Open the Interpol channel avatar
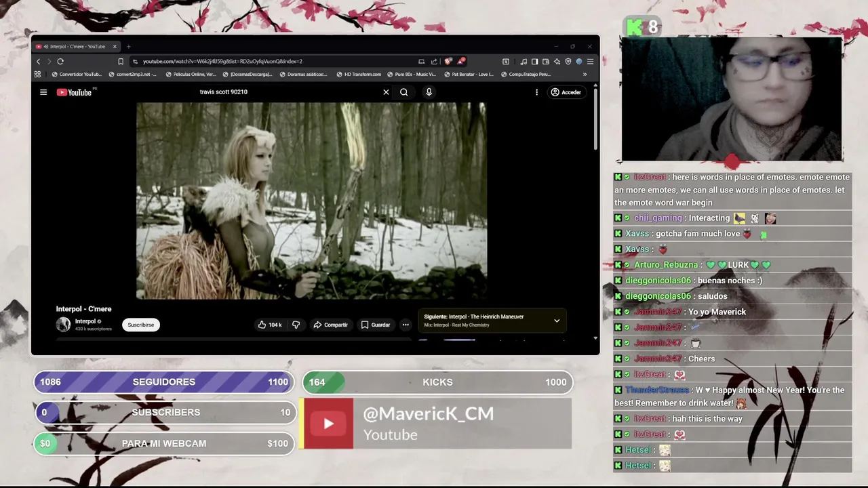 pyautogui.click(x=63, y=325)
